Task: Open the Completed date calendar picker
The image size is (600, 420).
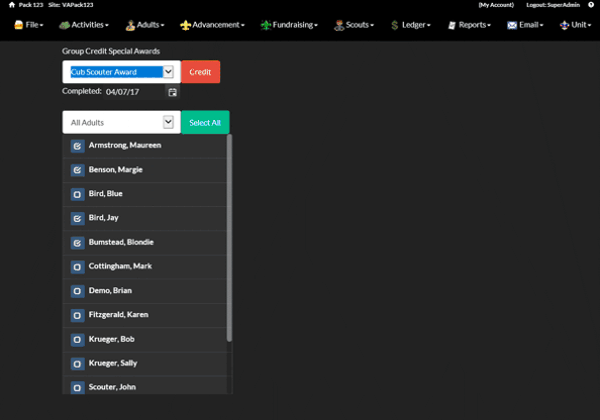Action: [x=173, y=92]
